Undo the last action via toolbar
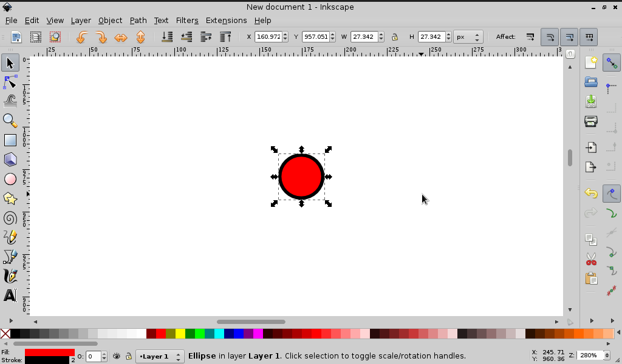This screenshot has width=622, height=364. [x=591, y=193]
